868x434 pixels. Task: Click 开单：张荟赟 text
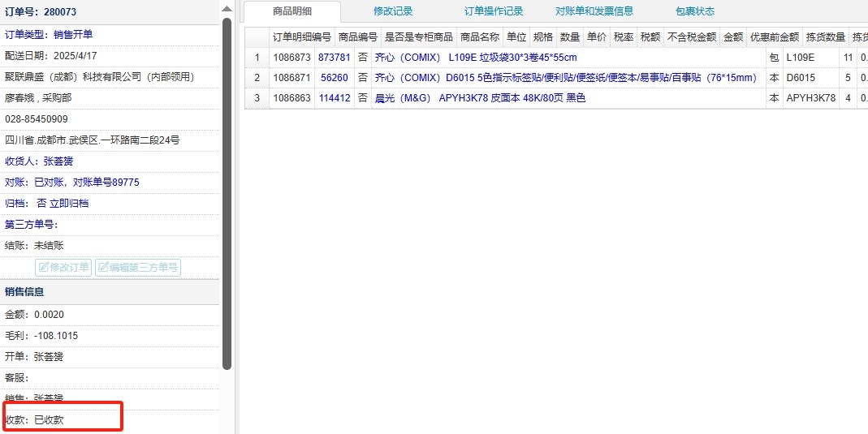pos(34,357)
